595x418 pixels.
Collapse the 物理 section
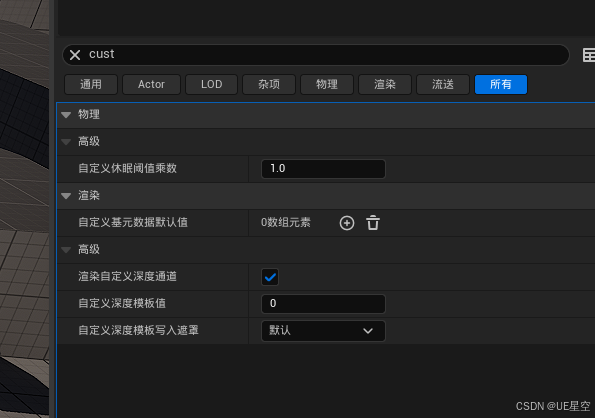click(x=66, y=115)
